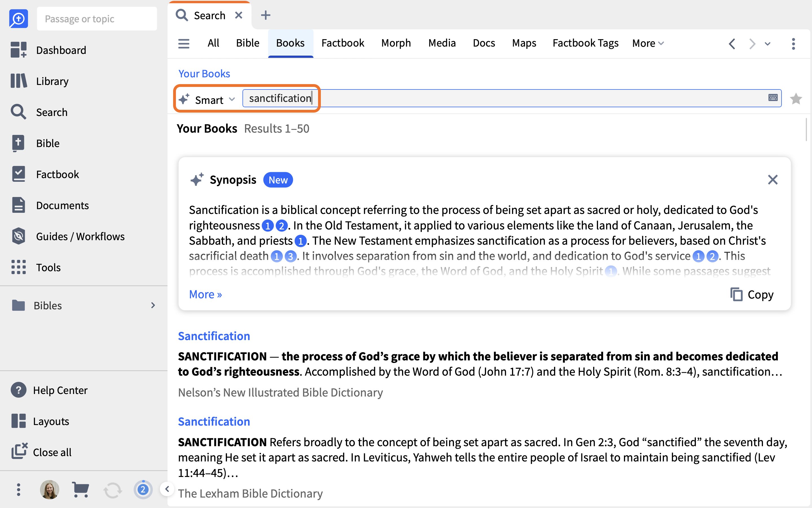Click citation 1 after Sabbath and priests
The height and width of the screenshot is (508, 812).
300,241
